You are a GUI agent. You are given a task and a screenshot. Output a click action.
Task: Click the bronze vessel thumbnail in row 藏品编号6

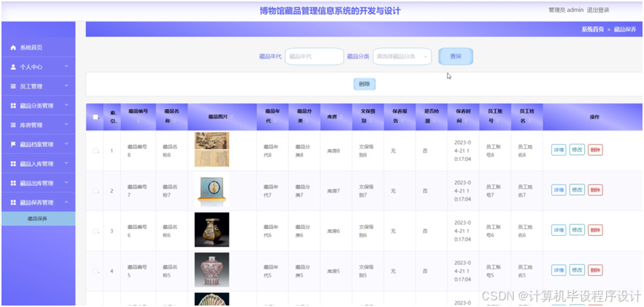[212, 230]
